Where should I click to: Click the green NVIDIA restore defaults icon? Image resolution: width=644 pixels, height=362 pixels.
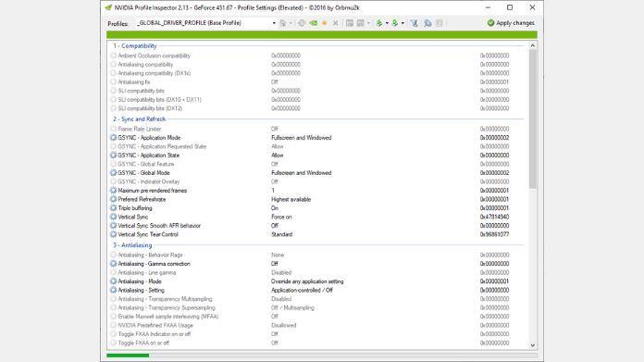click(x=314, y=23)
